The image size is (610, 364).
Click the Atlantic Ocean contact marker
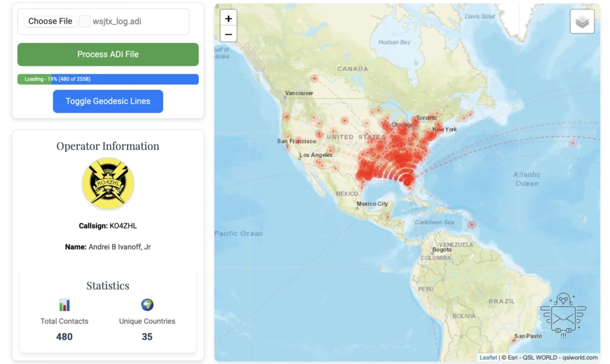pos(573,143)
